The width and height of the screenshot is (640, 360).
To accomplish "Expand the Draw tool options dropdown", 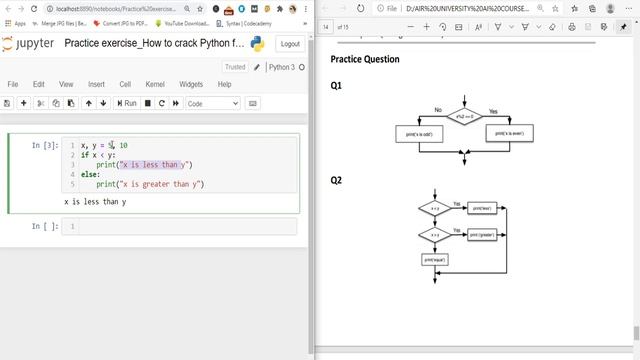I will tap(511, 27).
